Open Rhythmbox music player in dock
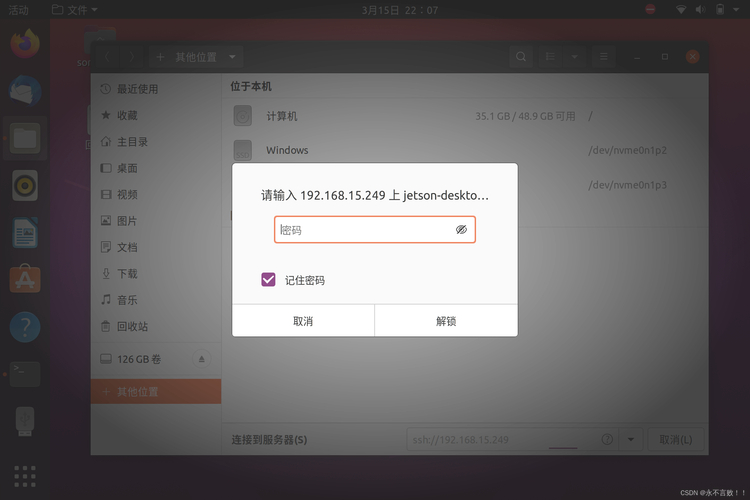This screenshot has height=500, width=750. 25,186
